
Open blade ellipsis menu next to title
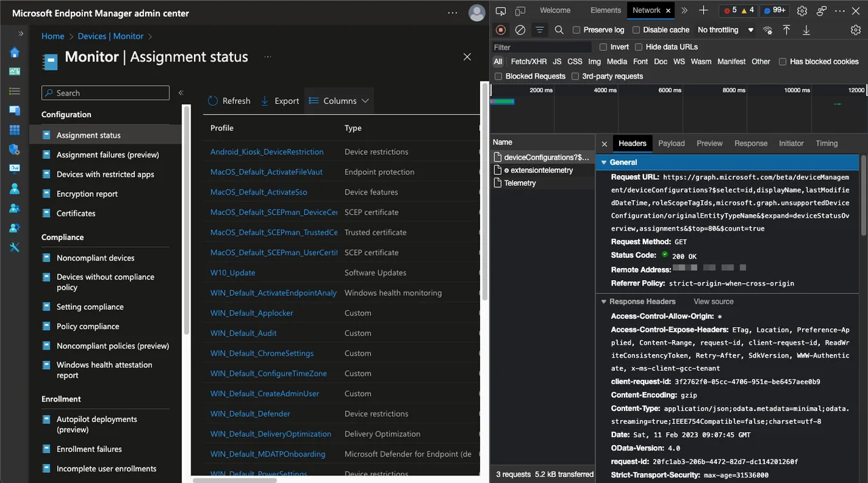click(268, 57)
